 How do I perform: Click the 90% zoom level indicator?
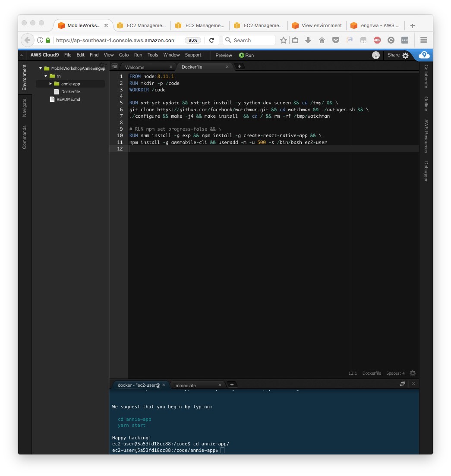tap(192, 40)
